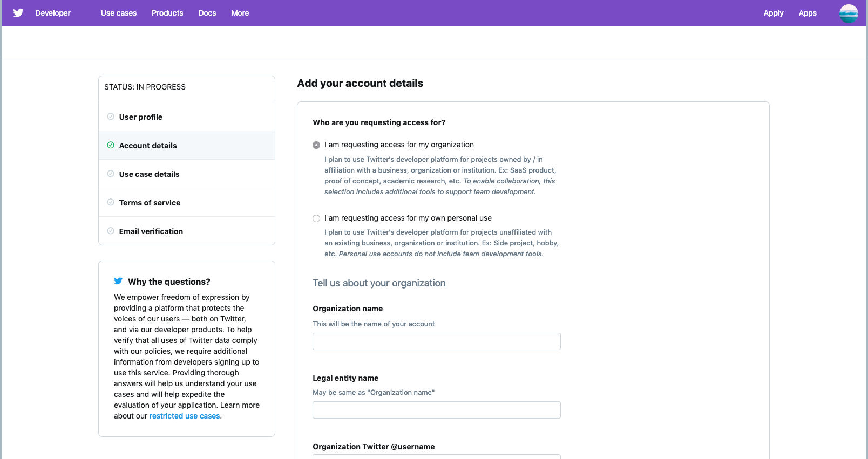Click the Apply link in header
868x459 pixels.
coord(773,13)
